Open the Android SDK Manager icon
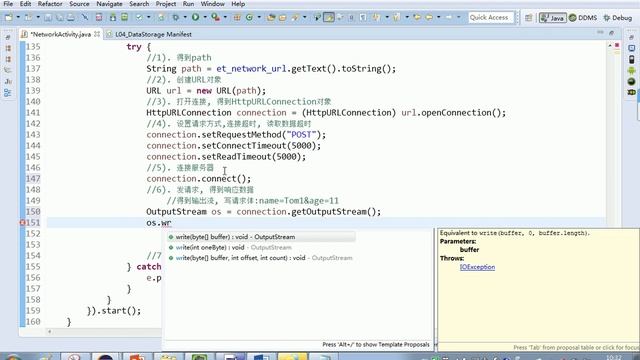The image size is (640, 360). pos(113,18)
